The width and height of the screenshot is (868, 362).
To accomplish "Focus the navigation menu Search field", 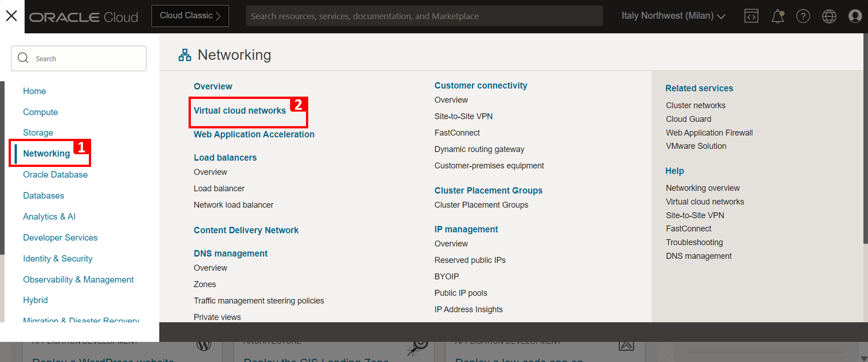I will point(78,59).
